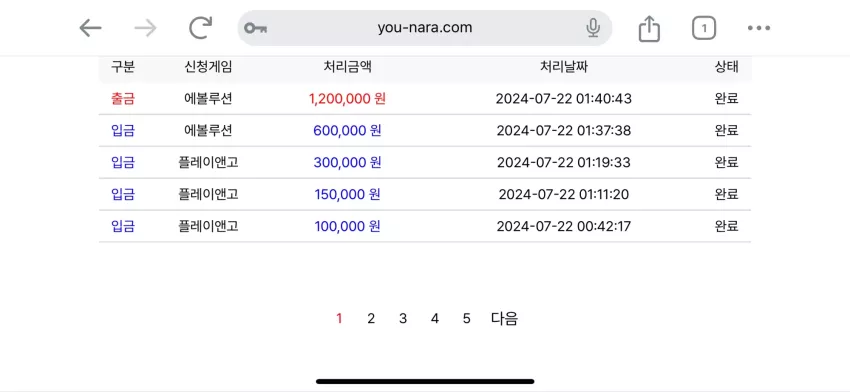Tap the browser back arrow
This screenshot has width=850, height=392.
[x=90, y=28]
